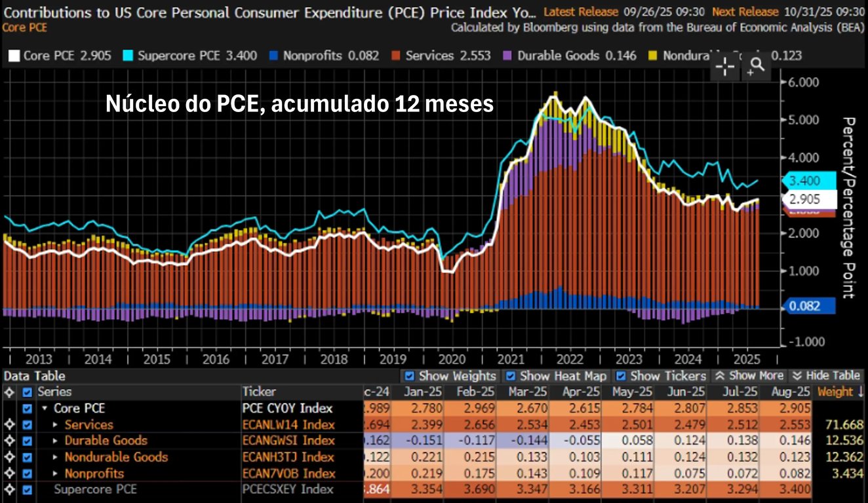Viewport: 868px width, 503px height.
Task: Click the target icon beside Durable Goods
Action: (9, 441)
